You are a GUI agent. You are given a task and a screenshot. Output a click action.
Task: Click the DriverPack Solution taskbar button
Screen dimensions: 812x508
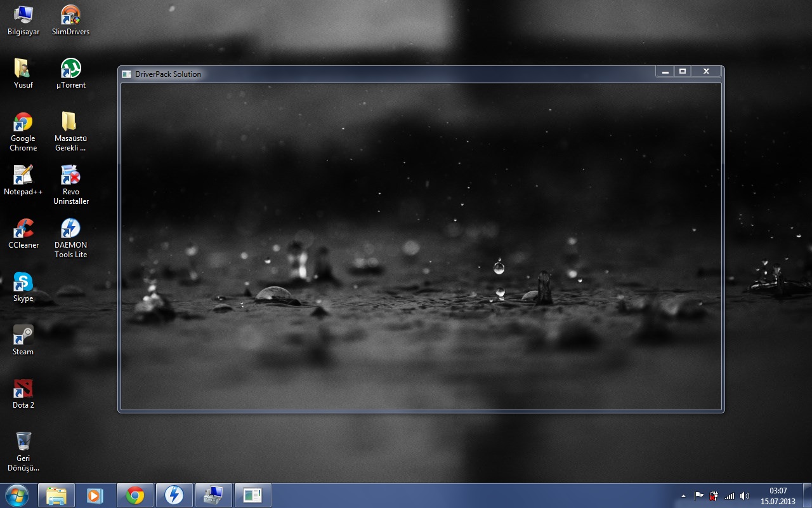253,495
